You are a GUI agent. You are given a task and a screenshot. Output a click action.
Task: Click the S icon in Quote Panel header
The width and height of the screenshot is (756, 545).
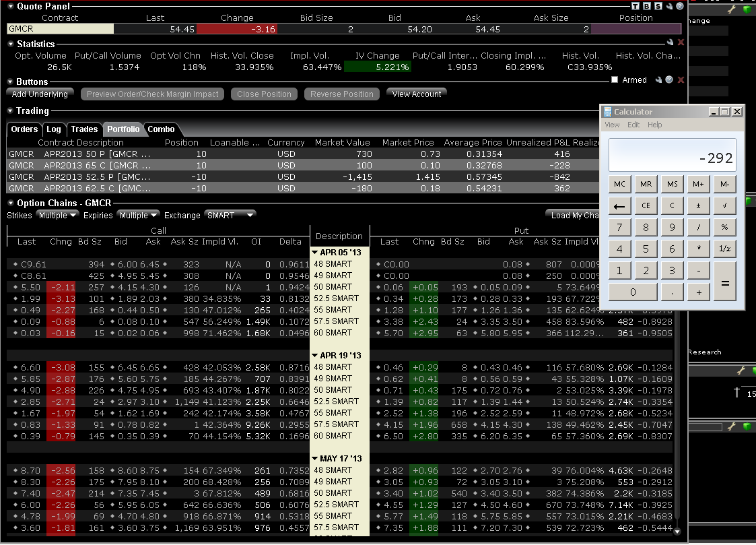[658, 6]
